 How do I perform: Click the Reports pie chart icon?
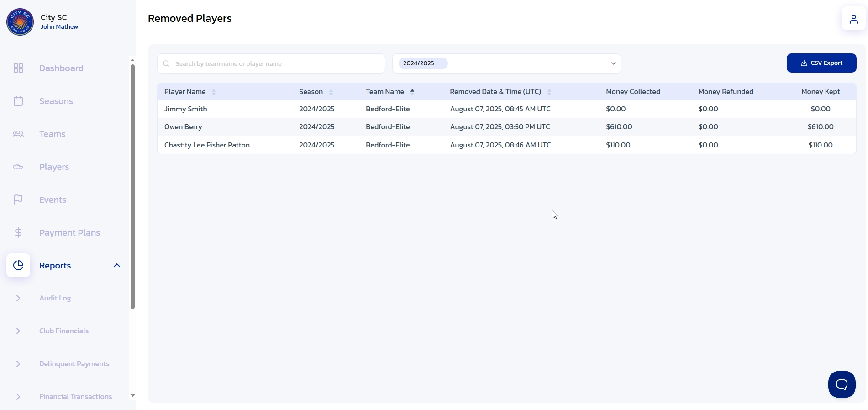coord(18,265)
